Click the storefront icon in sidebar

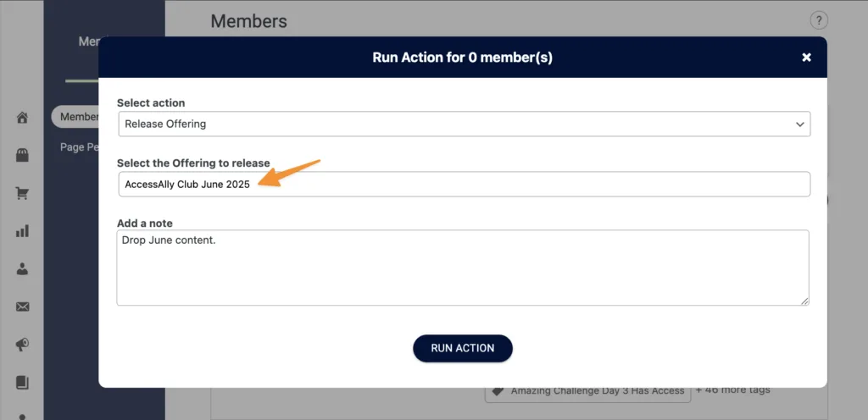coord(23,155)
